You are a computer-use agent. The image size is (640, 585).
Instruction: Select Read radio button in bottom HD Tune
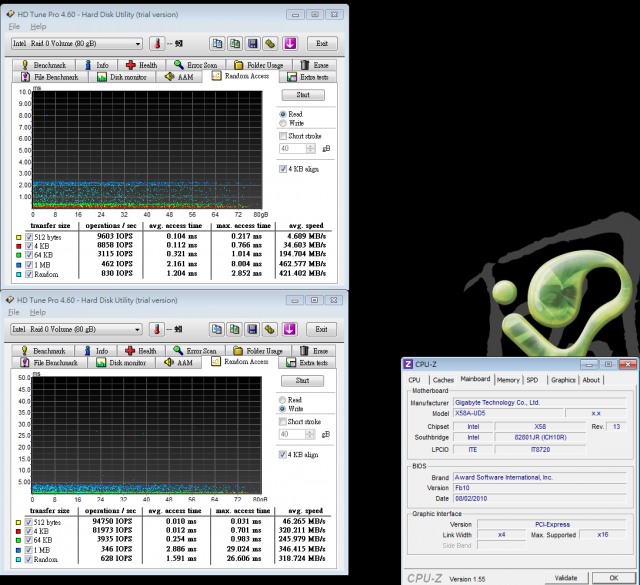282,400
